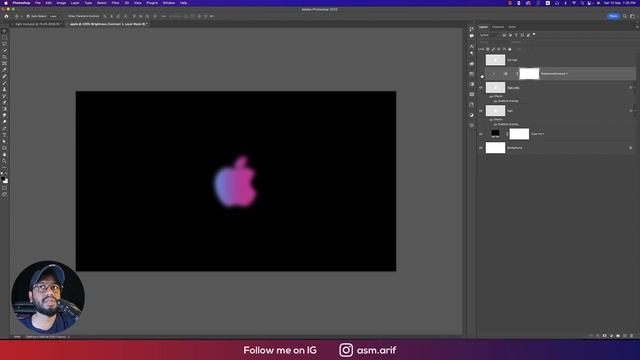Show the hidden top layer
The width and height of the screenshot is (640, 360).
click(x=481, y=60)
